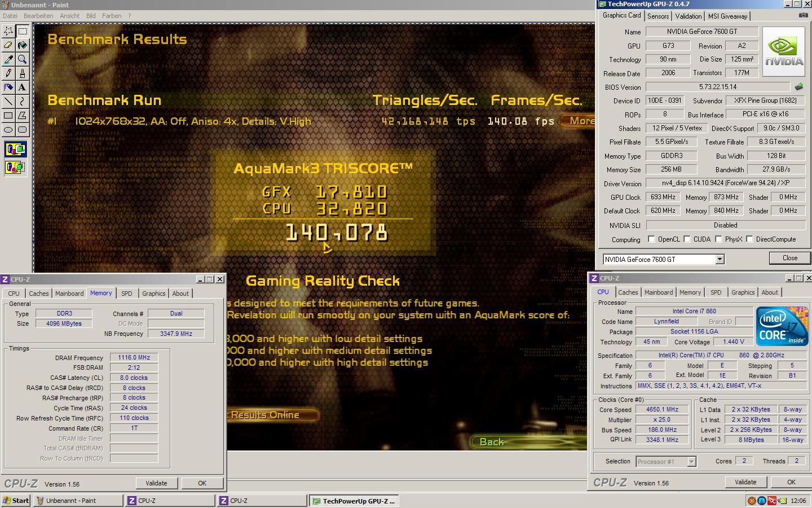Click the More button next to fps result

coord(578,121)
